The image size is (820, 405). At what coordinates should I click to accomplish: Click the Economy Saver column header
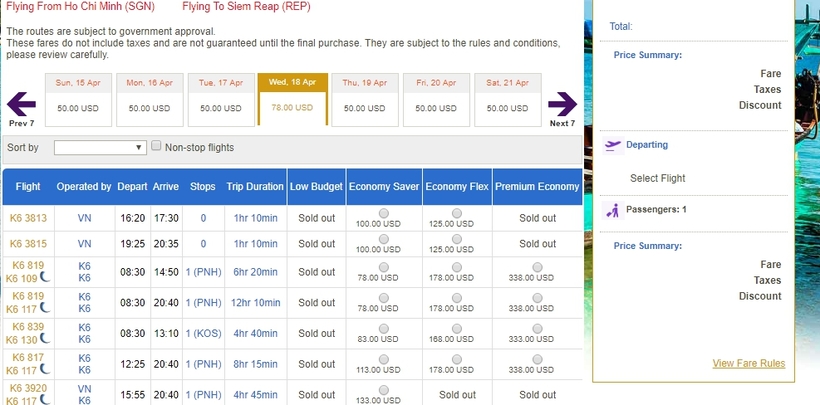(x=385, y=187)
